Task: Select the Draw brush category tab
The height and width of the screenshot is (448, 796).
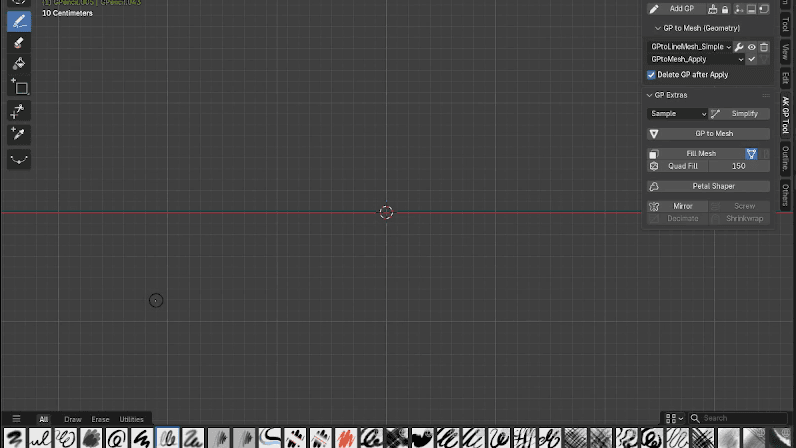Action: pyautogui.click(x=73, y=419)
